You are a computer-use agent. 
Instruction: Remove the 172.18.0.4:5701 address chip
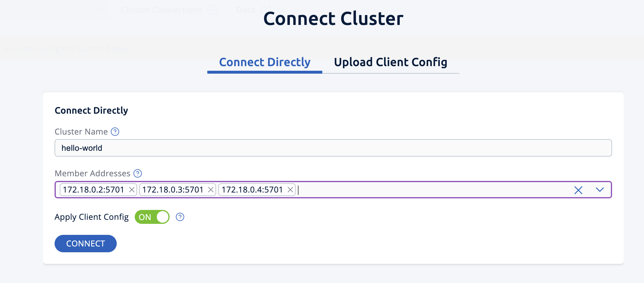[x=290, y=190]
